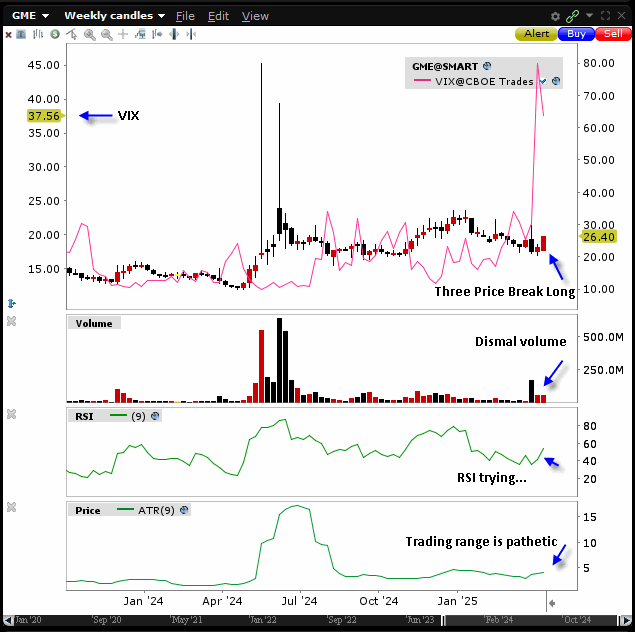The image size is (635, 632).
Task: Click the Oct '24 time axis label
Action: click(379, 601)
